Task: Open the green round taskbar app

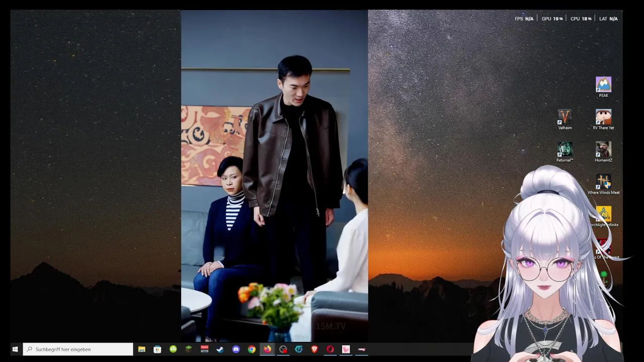Action: 173,349
